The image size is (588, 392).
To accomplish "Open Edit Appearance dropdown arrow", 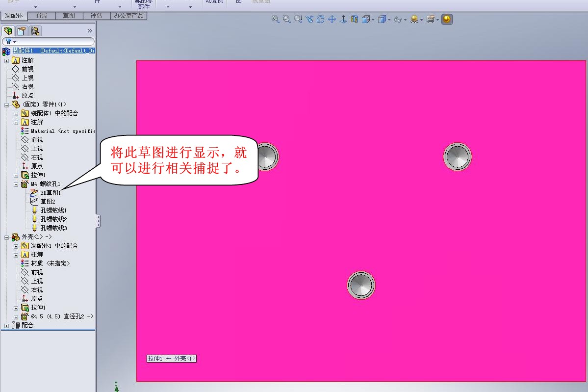I will point(421,20).
